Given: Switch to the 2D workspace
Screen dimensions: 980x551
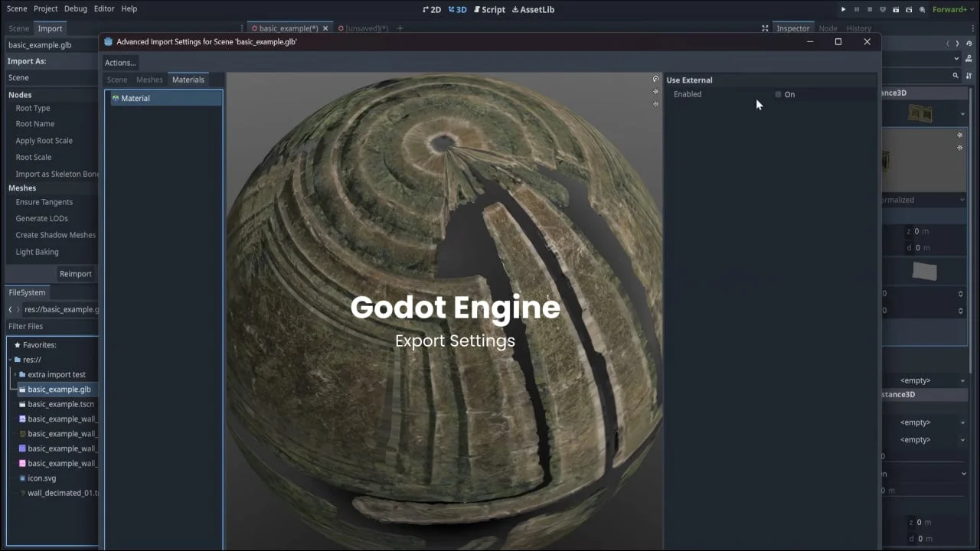Looking at the screenshot, I should [x=433, y=9].
